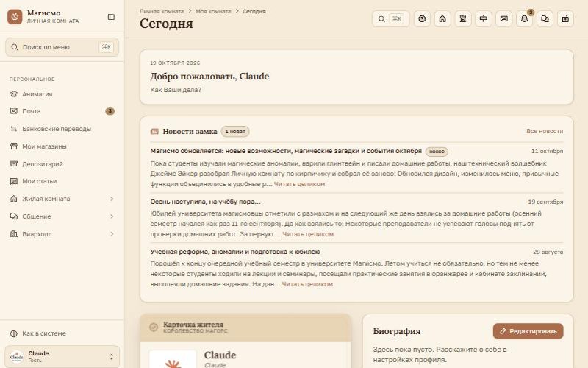Click the Мои статьи article icon
Screen dimensions: 588x368
[x=14, y=181]
